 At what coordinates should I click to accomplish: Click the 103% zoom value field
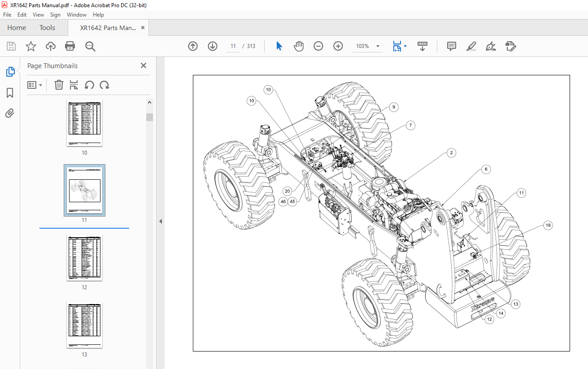point(362,46)
